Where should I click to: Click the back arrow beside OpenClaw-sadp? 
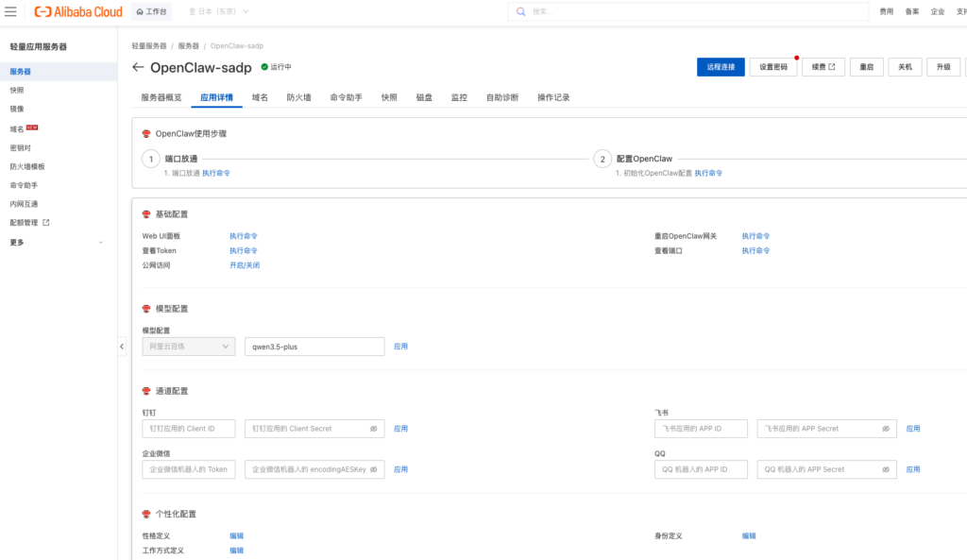point(138,67)
